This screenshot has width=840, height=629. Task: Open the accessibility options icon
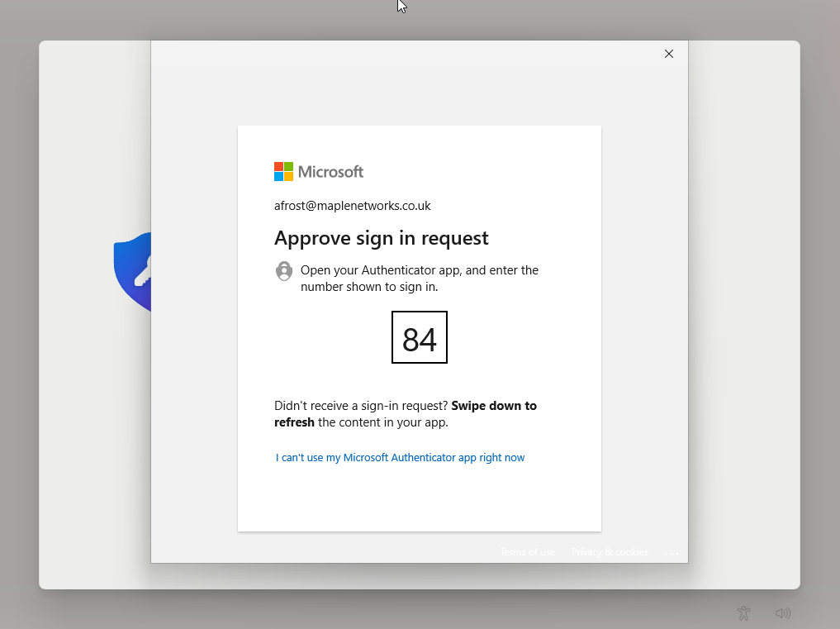coord(743,613)
